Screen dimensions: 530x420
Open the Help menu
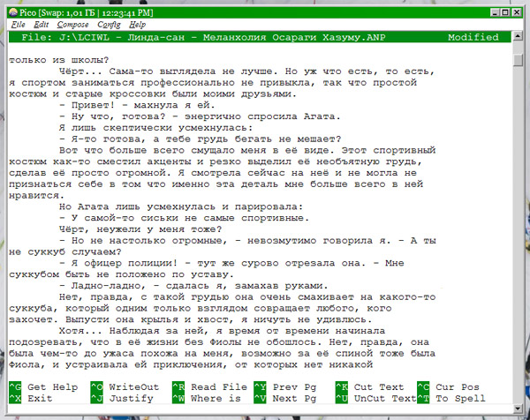[x=137, y=25]
